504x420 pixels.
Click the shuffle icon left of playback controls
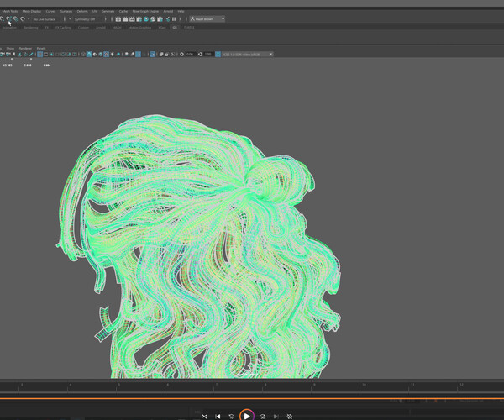[204, 415]
